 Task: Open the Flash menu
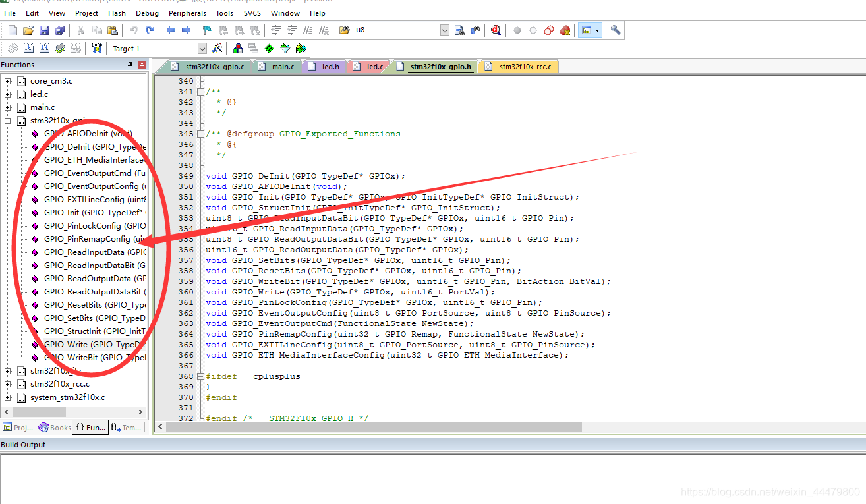[117, 13]
